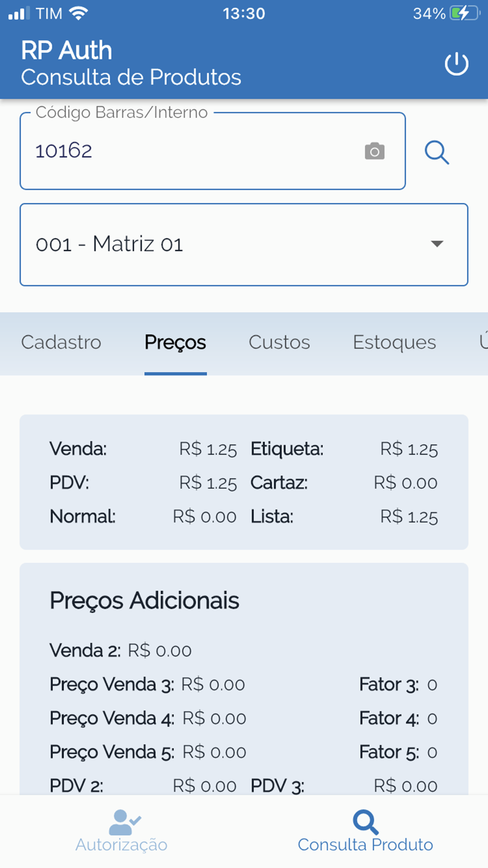Switch to the Cadastro tab
The height and width of the screenshot is (868, 488).
(61, 342)
